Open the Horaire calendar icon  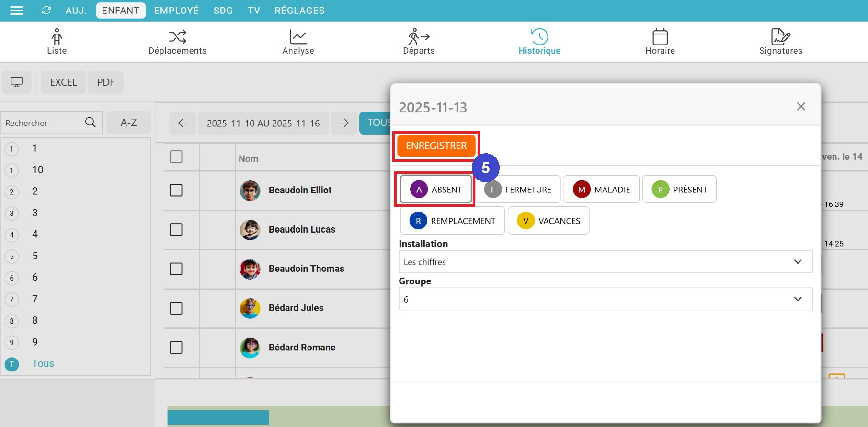660,37
